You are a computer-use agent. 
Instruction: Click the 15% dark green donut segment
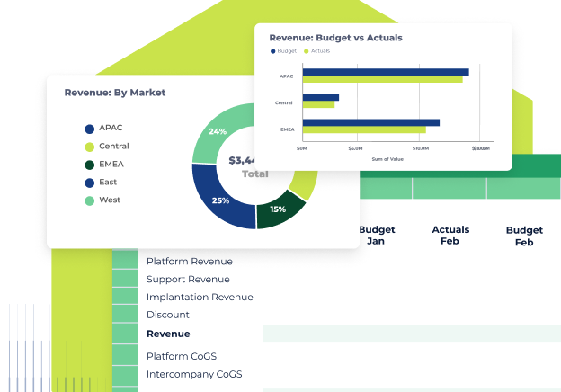tap(278, 209)
